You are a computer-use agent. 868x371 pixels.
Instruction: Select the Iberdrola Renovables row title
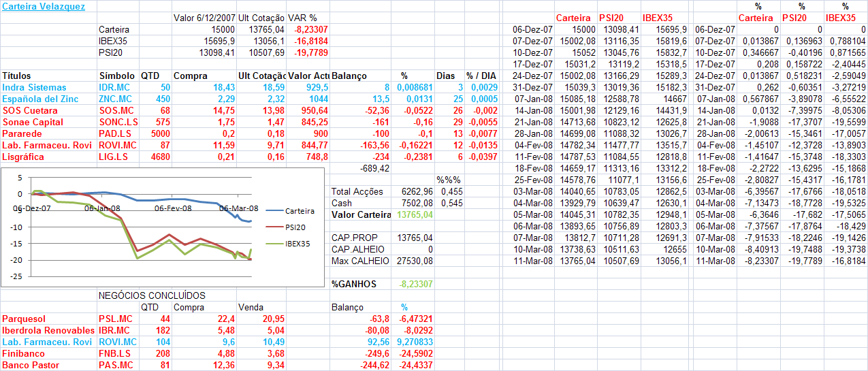48,330
